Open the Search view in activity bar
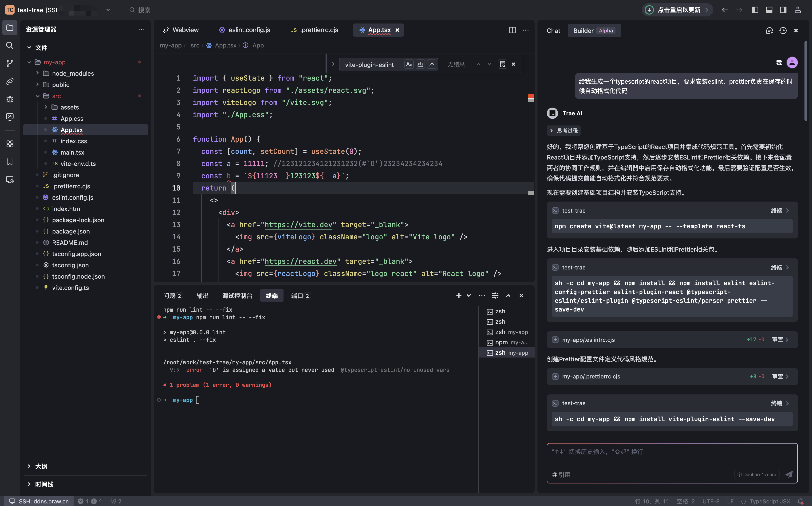812x506 pixels. (10, 46)
